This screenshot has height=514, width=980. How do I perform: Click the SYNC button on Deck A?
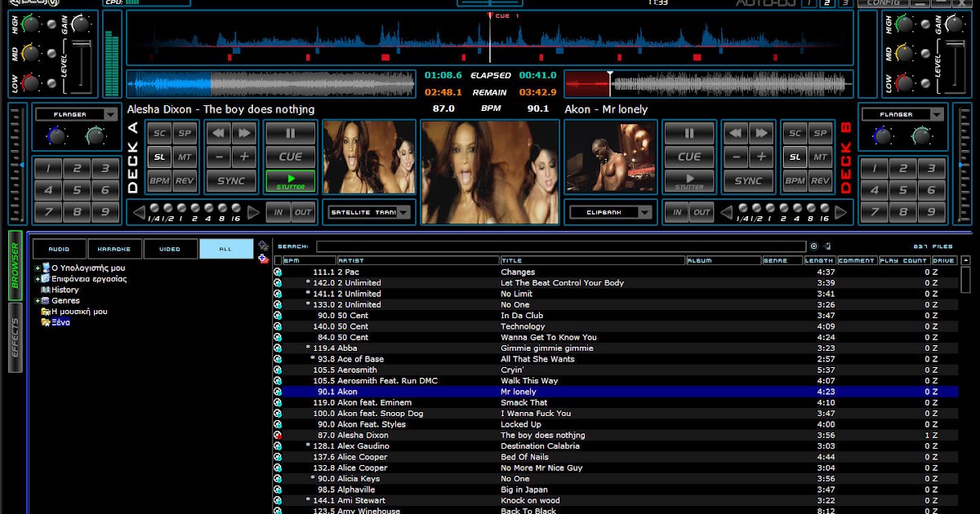[231, 181]
